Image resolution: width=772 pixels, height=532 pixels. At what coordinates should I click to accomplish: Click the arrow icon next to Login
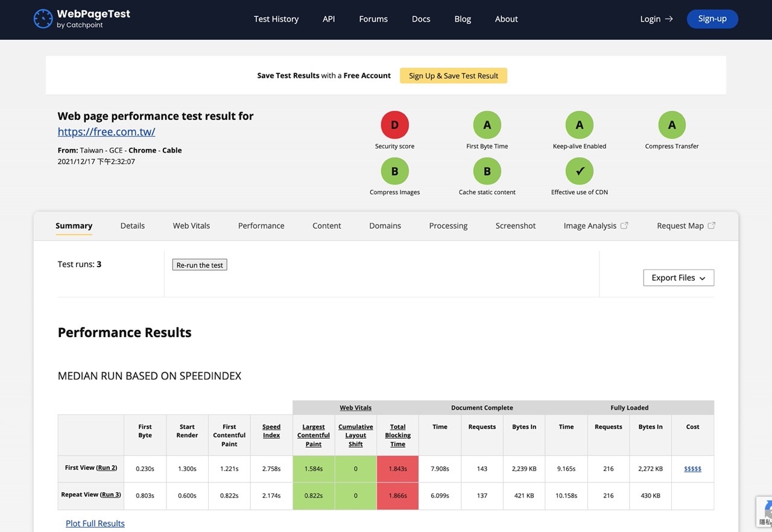click(x=669, y=19)
